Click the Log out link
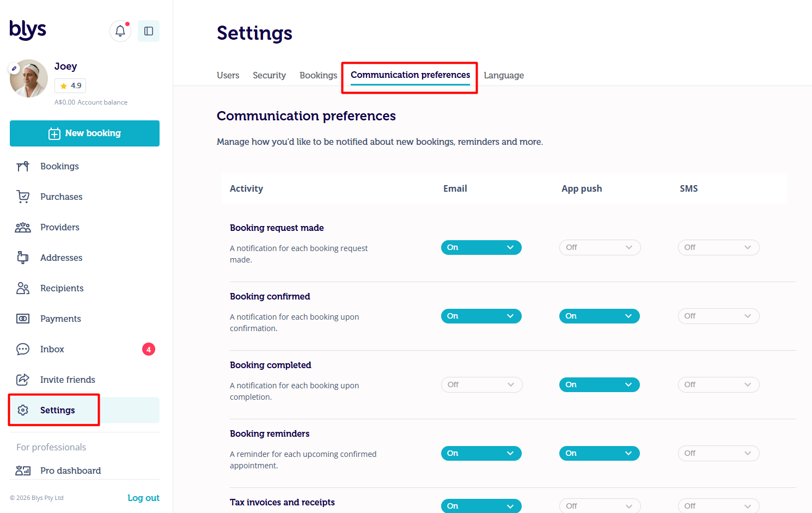 (x=143, y=498)
